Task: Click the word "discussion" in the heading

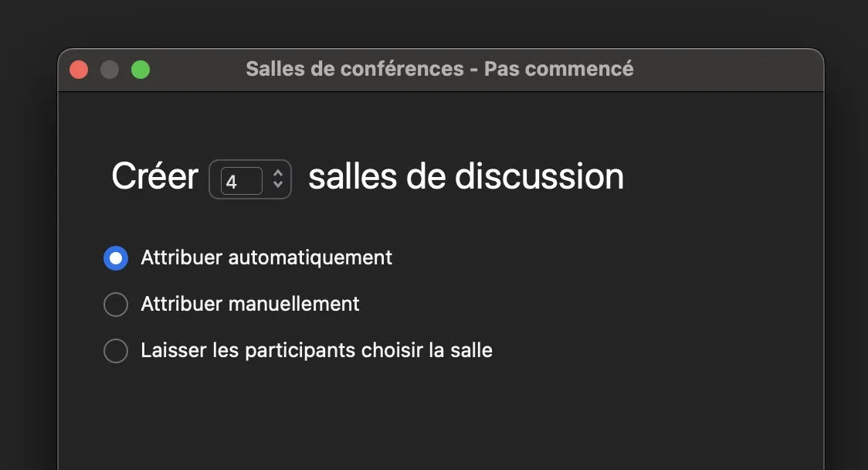Action: point(539,177)
